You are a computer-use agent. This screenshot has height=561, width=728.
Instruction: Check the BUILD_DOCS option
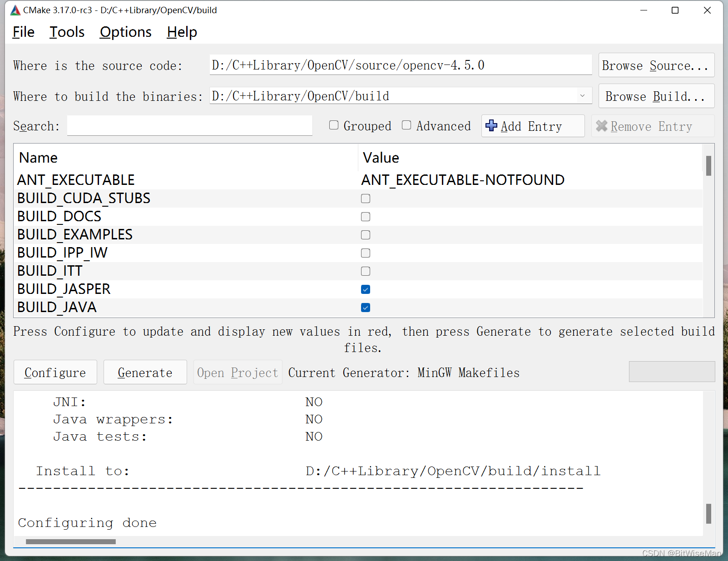(366, 217)
